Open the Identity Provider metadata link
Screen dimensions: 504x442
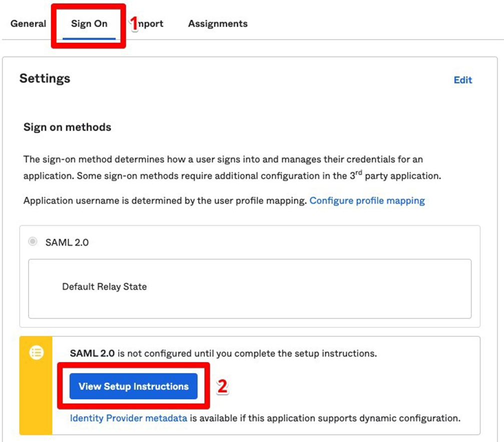(129, 418)
